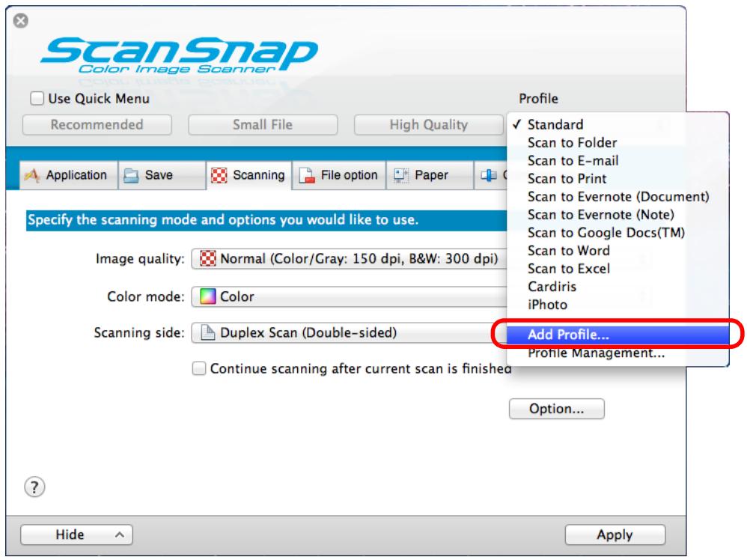Click the Paper tab icon

pyautogui.click(x=401, y=175)
